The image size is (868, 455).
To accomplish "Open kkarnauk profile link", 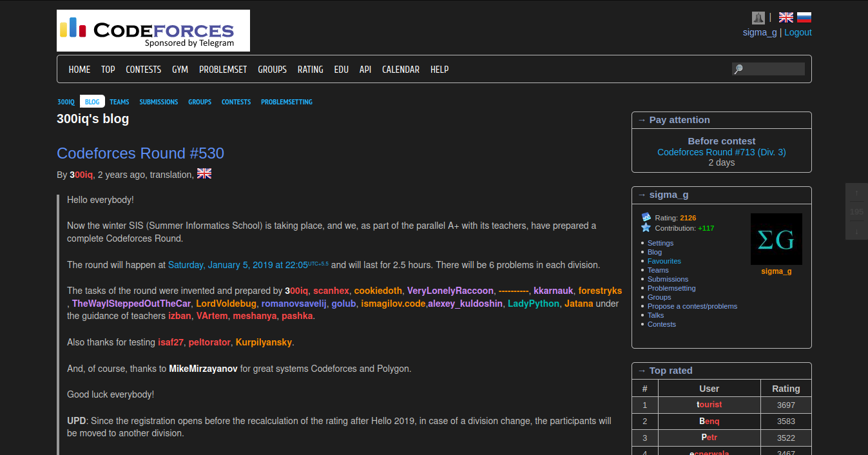I will (554, 291).
